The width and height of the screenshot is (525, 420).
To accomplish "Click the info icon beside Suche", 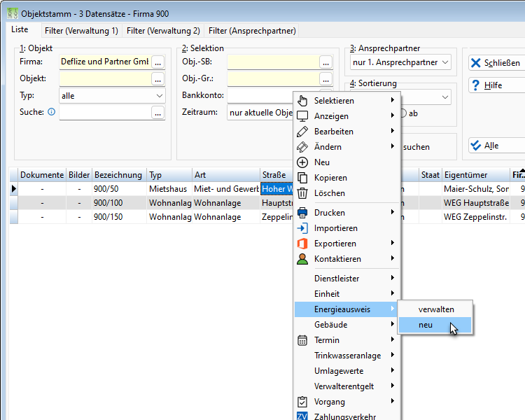I will (x=51, y=112).
